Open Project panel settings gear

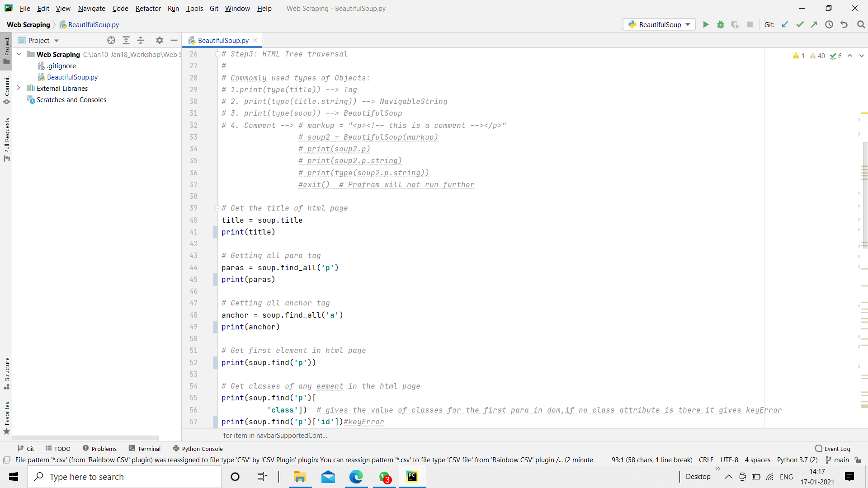pyautogui.click(x=159, y=40)
